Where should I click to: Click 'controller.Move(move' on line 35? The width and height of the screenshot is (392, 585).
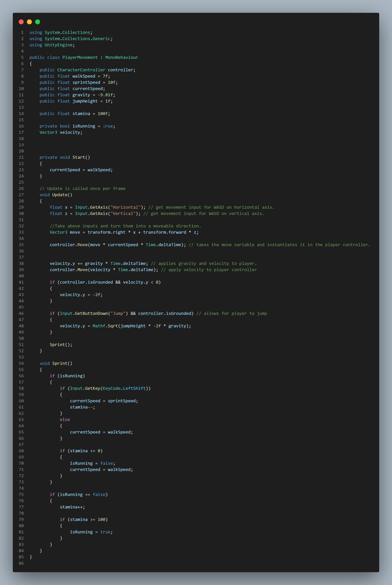point(75,245)
